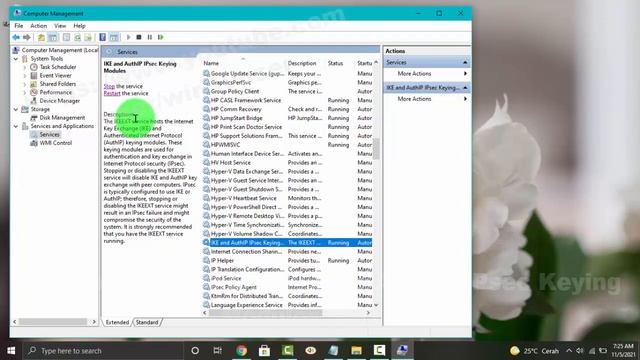This screenshot has height=360, width=640.
Task: Click the Forward arrow toolbar icon
Action: coord(27,38)
